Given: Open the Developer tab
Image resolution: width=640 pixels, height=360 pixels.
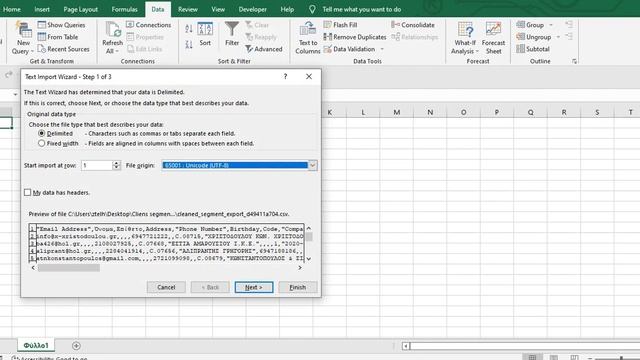Looking at the screenshot, I should (253, 9).
